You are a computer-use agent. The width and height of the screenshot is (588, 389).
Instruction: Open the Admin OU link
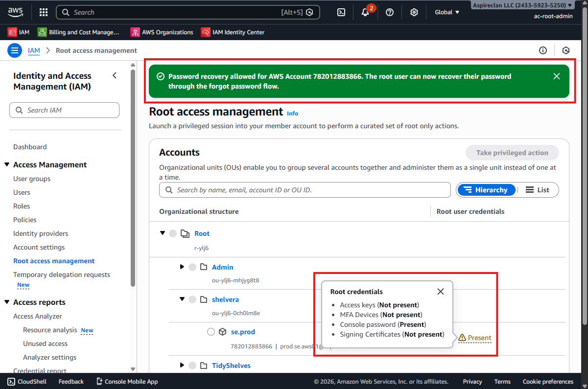[x=222, y=267]
